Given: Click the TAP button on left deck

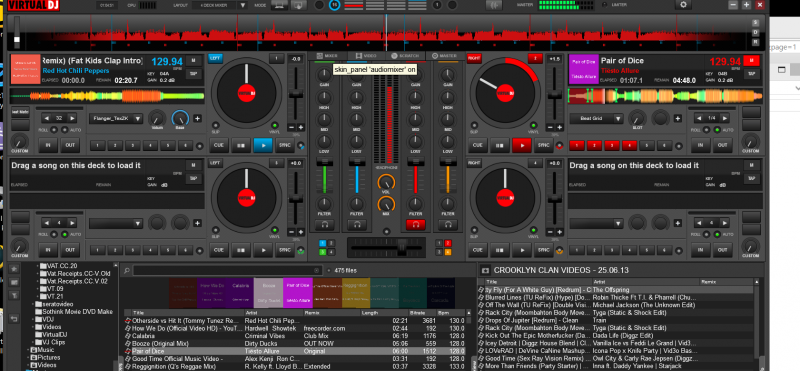Looking at the screenshot, I should 193,73.
